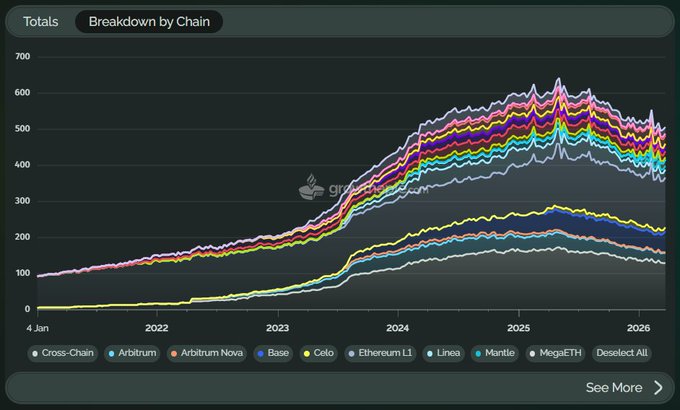Screen dimensions: 680x410
Task: Click the Deselect All button
Action: click(x=621, y=353)
